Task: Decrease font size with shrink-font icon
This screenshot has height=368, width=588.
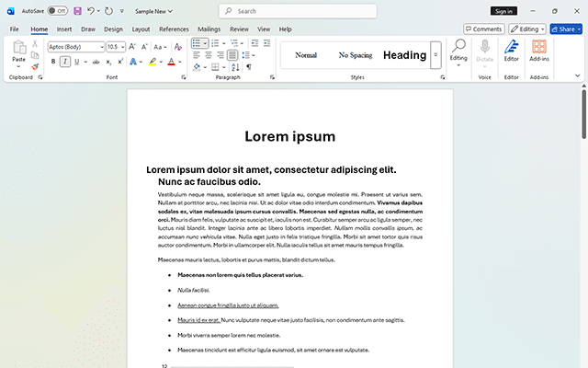Action: point(144,47)
